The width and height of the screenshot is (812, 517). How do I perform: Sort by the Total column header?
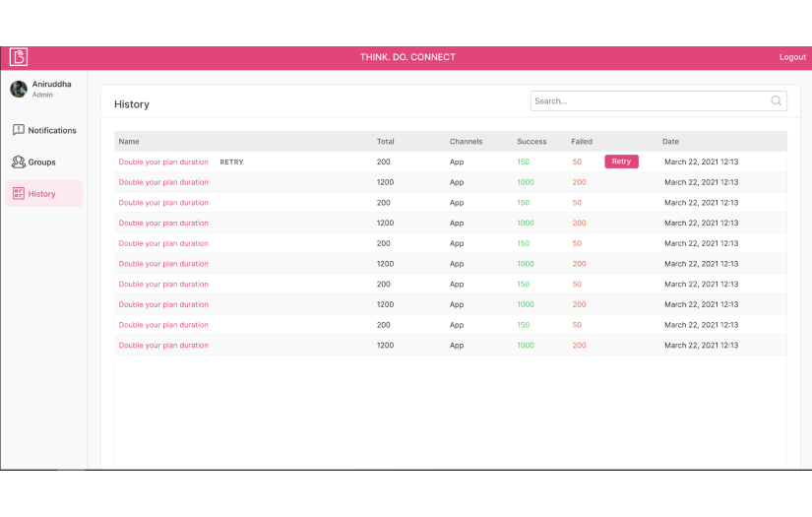coord(385,142)
